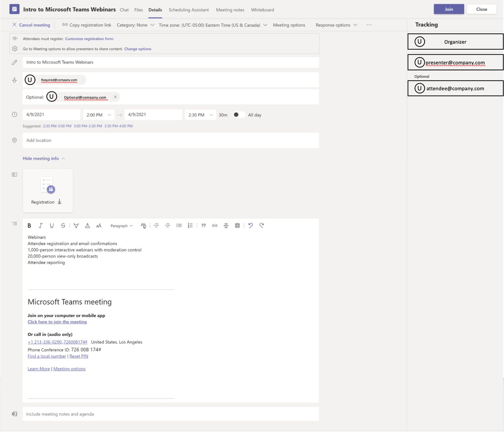Download the Registration report

coord(60,202)
